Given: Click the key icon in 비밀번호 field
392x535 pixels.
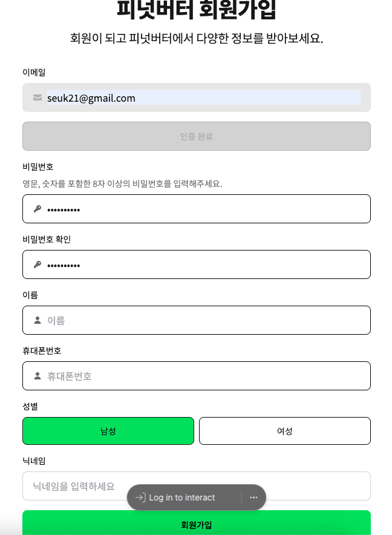Looking at the screenshot, I should [38, 209].
